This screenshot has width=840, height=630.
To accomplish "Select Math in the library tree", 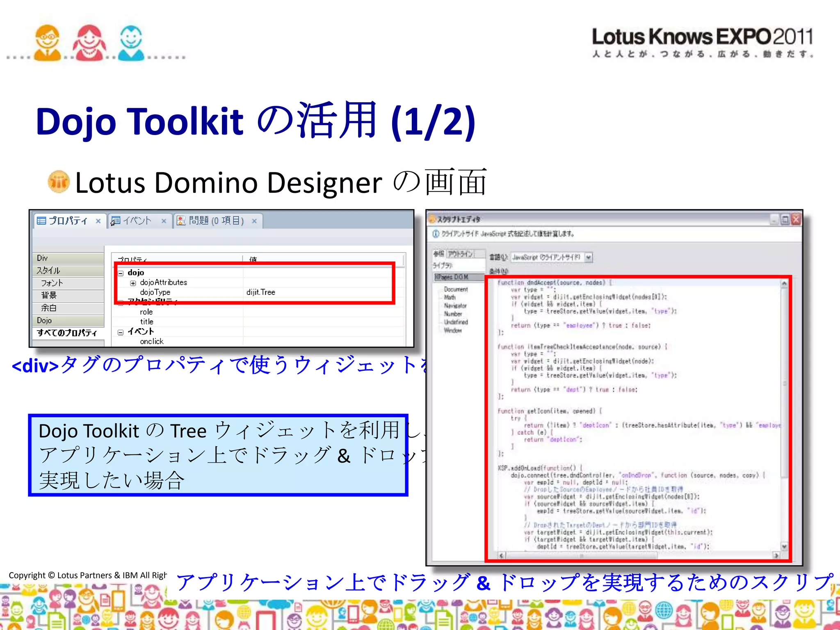I will coord(450,298).
